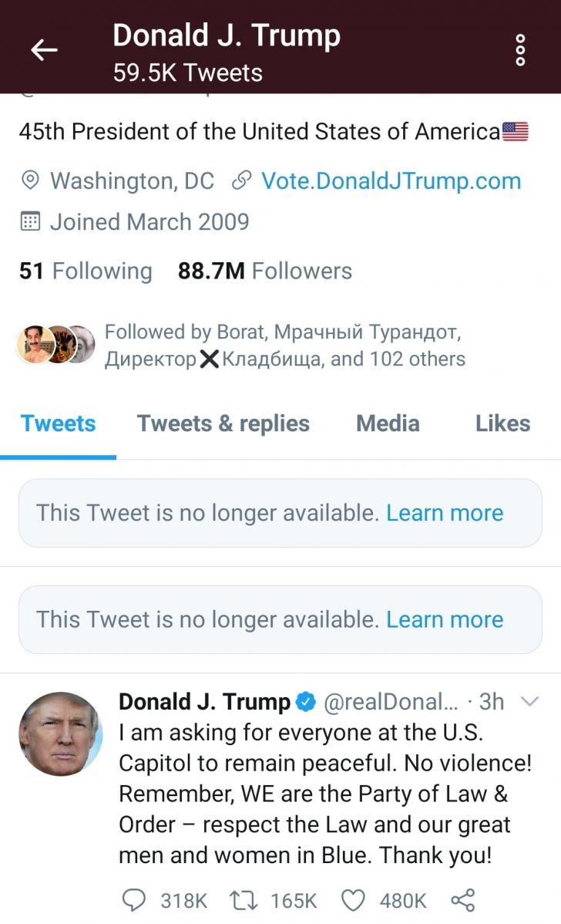
Task: View the 51 Following list
Action: click(86, 271)
